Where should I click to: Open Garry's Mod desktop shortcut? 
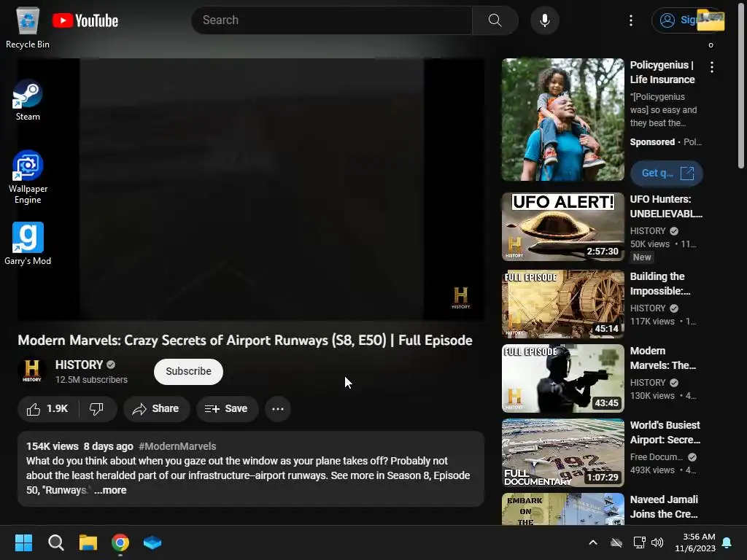[x=28, y=244]
